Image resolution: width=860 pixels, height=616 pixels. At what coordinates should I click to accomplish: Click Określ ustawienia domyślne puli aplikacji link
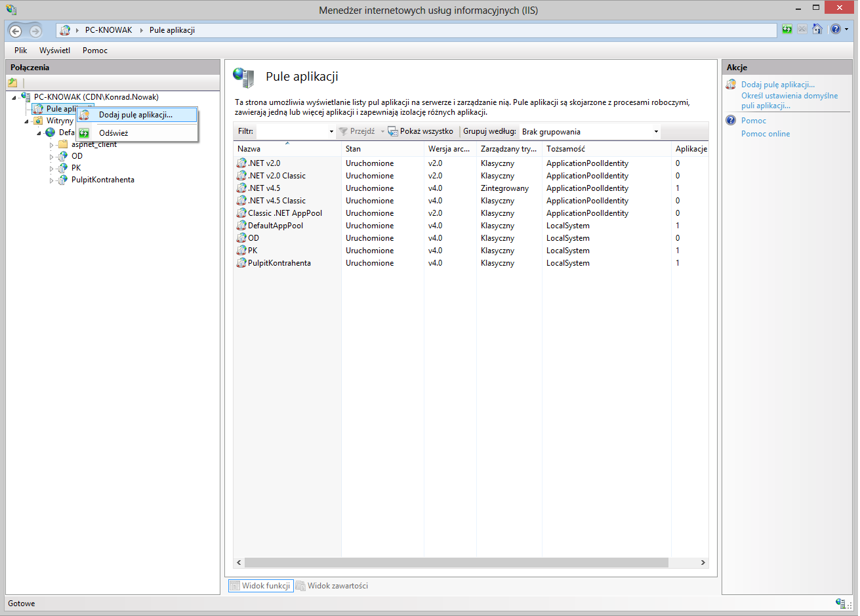tap(790, 100)
